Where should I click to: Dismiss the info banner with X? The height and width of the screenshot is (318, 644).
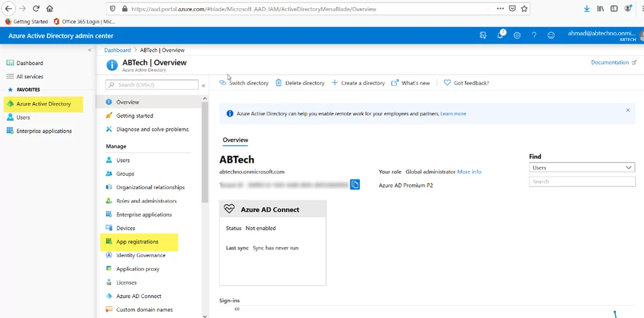pyautogui.click(x=628, y=110)
